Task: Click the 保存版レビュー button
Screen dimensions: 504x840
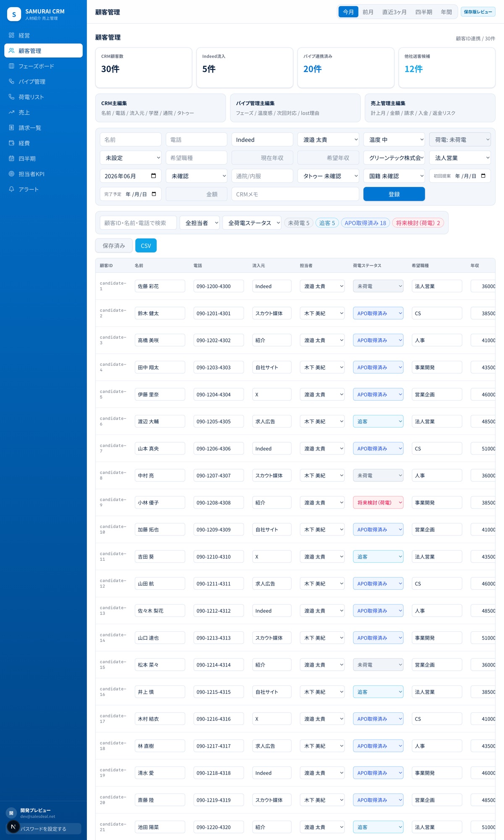Action: pos(478,12)
